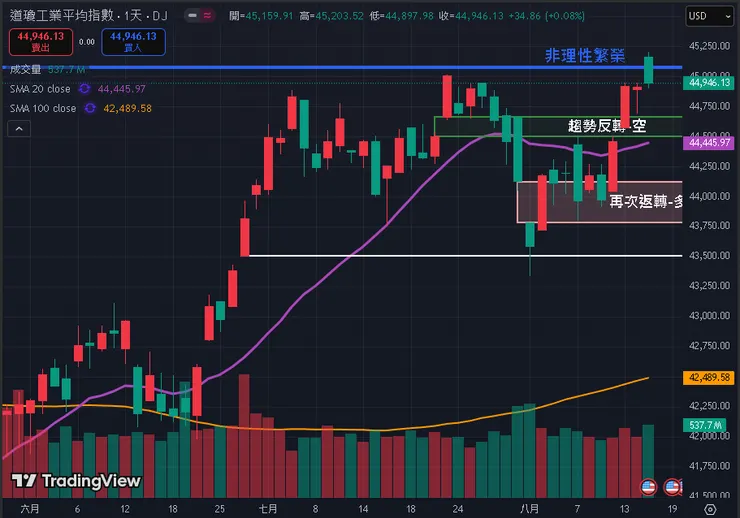The height and width of the screenshot is (518, 740).
Task: Click the purple 44,445.97 axis label
Action: (x=708, y=142)
